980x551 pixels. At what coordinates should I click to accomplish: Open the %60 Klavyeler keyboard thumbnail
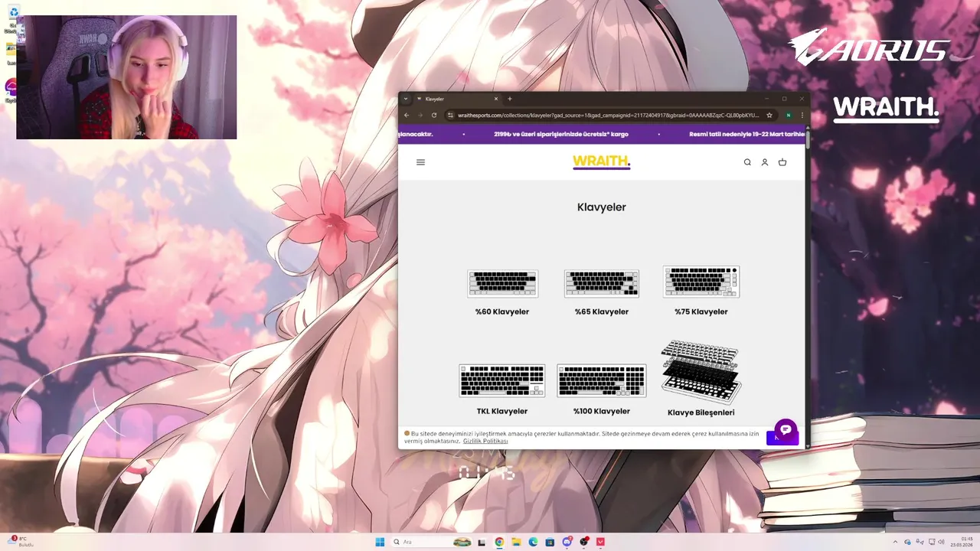pyautogui.click(x=502, y=283)
